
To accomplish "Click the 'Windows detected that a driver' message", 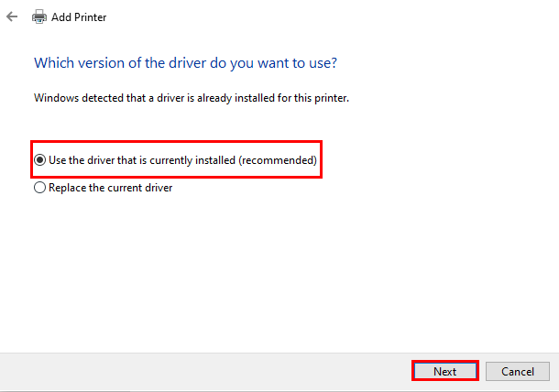I will (192, 98).
